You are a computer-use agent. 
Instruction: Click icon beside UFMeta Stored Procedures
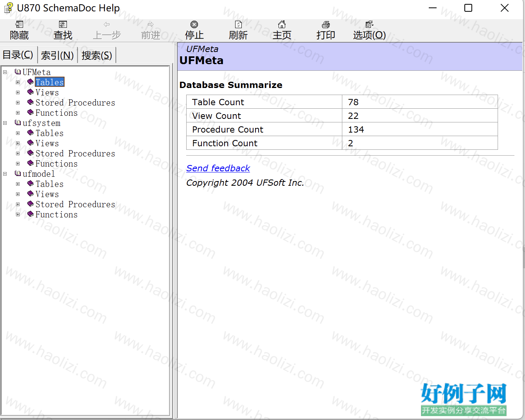[x=31, y=102]
